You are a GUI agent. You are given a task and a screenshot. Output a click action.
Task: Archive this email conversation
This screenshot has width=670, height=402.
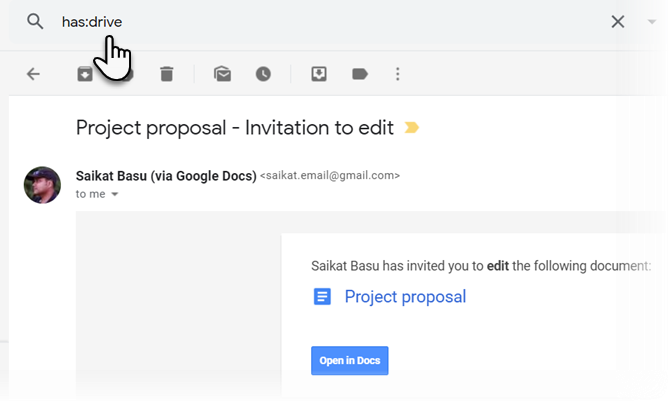(x=85, y=74)
